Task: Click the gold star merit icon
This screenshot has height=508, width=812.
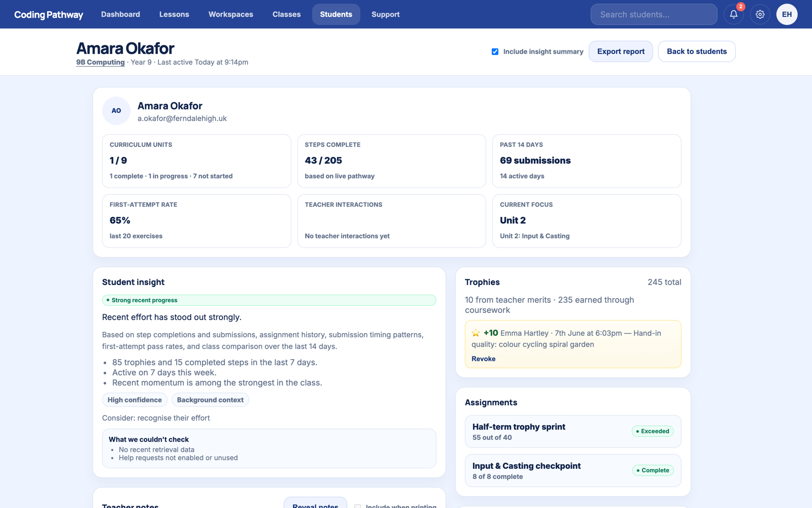Action: pyautogui.click(x=476, y=333)
